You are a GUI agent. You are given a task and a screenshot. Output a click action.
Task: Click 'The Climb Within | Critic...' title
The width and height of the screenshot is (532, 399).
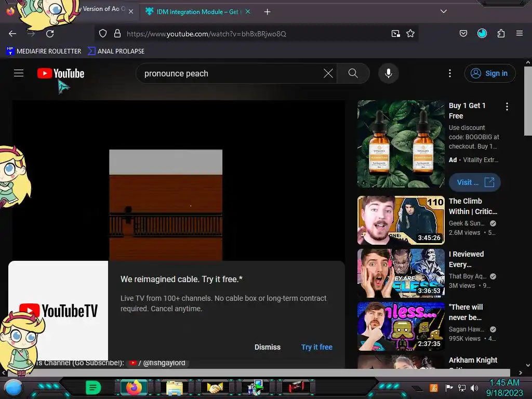[x=473, y=206]
